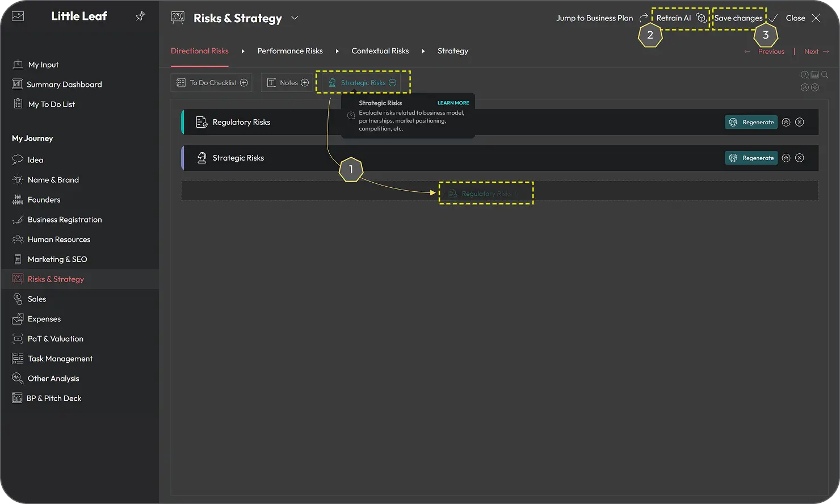Viewport: 840px width, 504px height.
Task: Switch to the Performance Risks tab
Action: (x=289, y=51)
